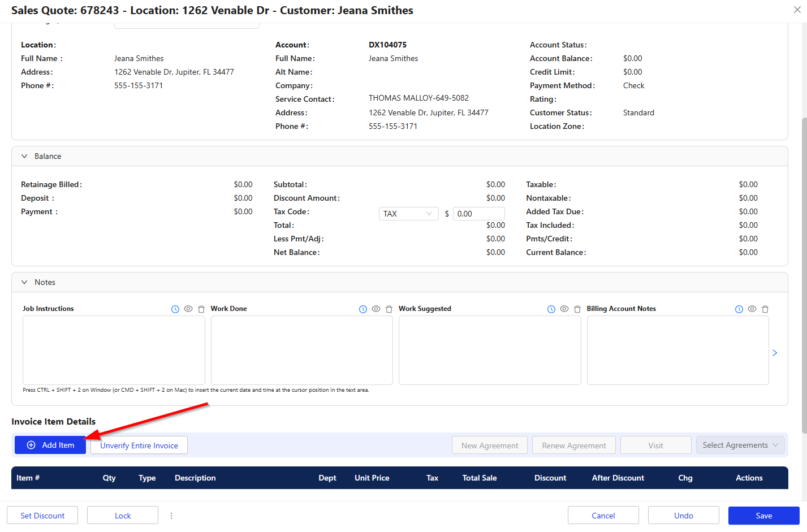Screen dimensions: 807x532
Task: Click into Billing Account Notes text area
Action: tap(677, 350)
